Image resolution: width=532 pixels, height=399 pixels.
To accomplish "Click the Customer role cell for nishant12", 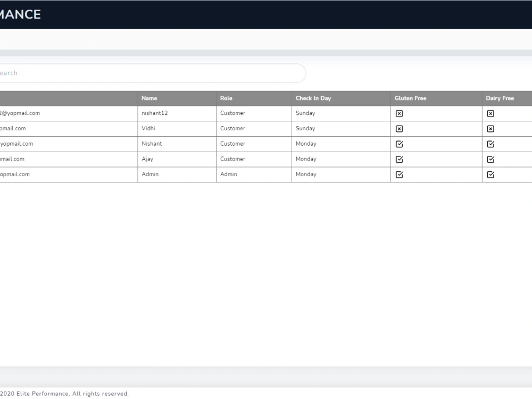I will click(x=254, y=114).
